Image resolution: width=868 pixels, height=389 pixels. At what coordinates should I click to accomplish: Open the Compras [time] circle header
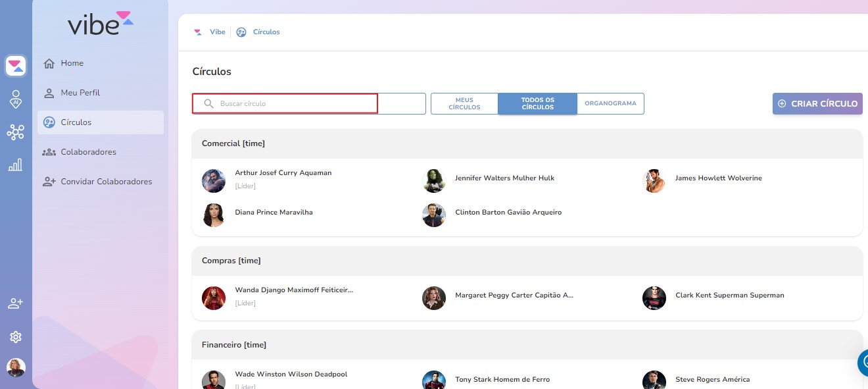point(527,261)
